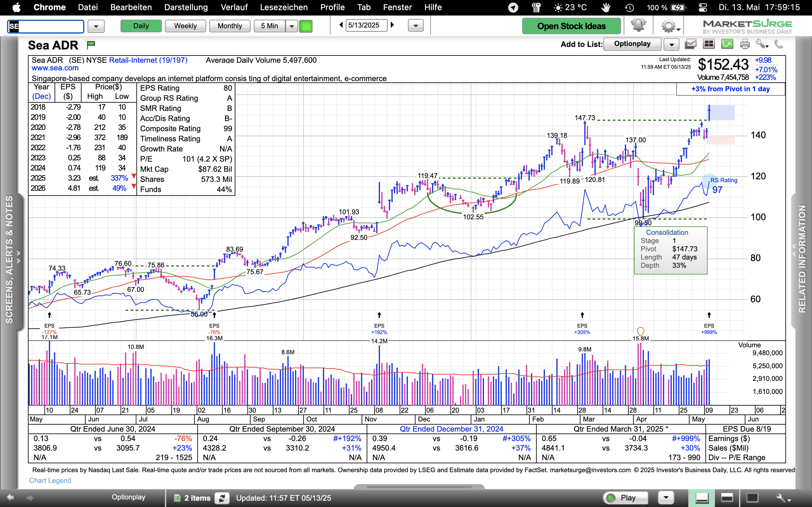Image resolution: width=812 pixels, height=507 pixels.
Task: Click the printer icon
Action: click(x=744, y=44)
